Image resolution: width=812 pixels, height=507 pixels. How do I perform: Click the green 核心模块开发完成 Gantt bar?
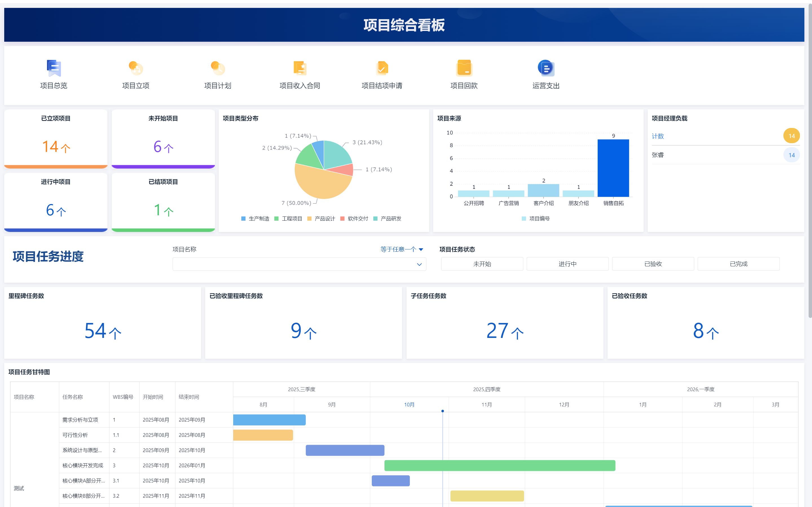pos(499,465)
